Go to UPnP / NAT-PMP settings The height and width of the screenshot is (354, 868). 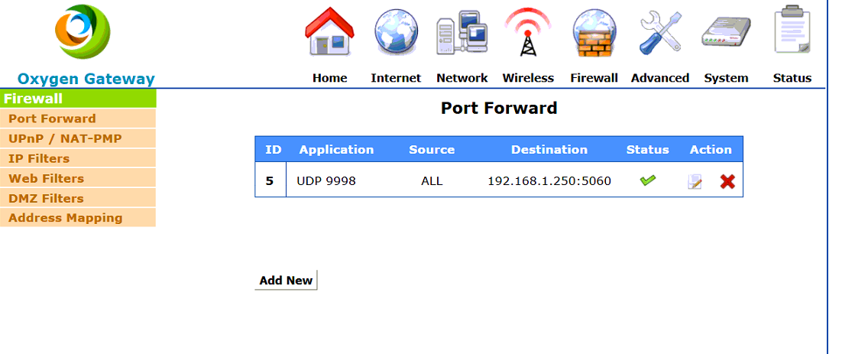click(65, 138)
